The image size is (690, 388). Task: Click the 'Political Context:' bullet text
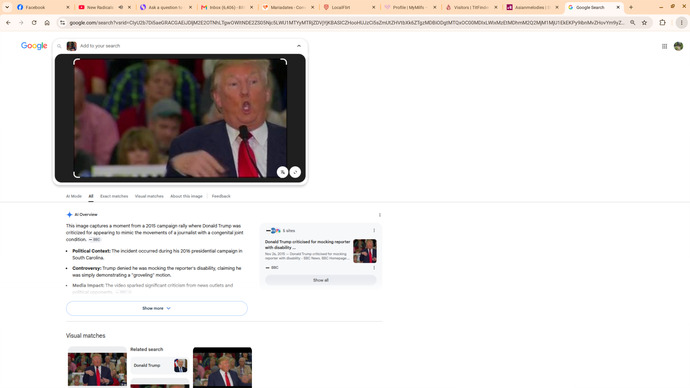pos(158,254)
